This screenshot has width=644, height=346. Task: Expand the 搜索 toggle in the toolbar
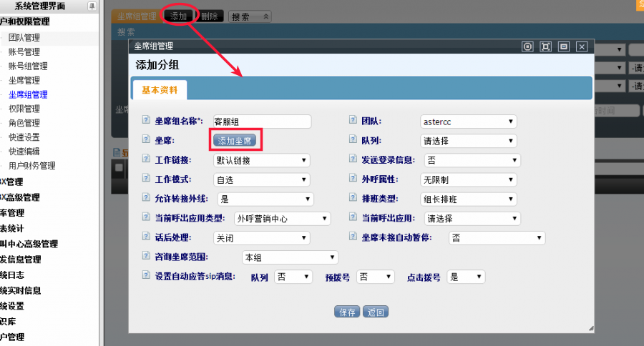coord(250,16)
